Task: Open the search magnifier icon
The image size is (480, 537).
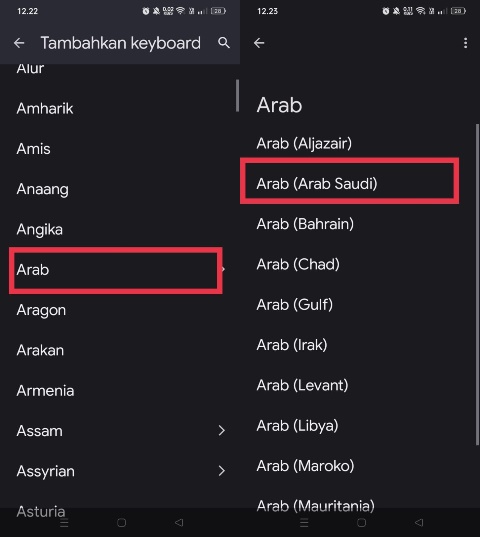Action: pos(224,43)
